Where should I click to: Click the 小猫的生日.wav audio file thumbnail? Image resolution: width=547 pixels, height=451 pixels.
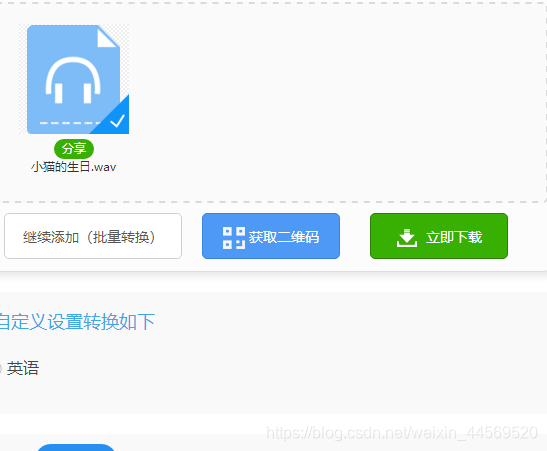pos(74,79)
